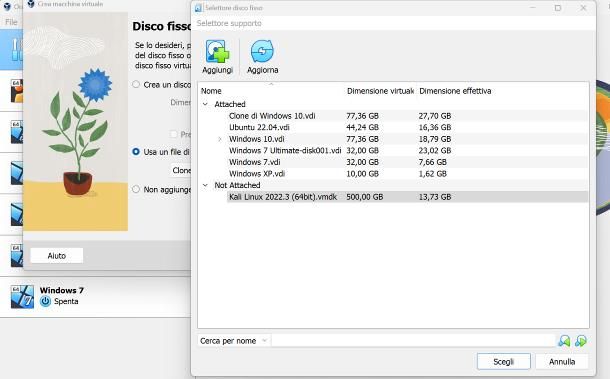The image size is (610, 379).
Task: Click the Annulla button
Action: click(x=562, y=361)
